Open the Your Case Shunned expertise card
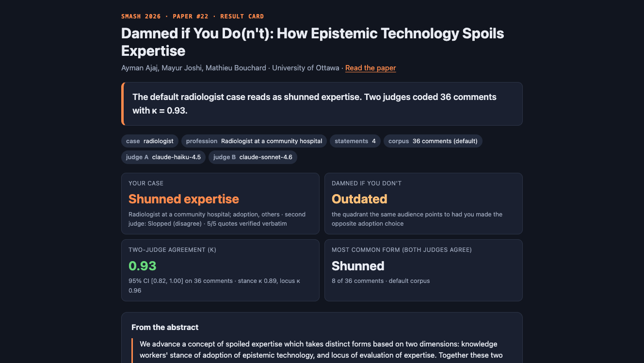 (220, 203)
